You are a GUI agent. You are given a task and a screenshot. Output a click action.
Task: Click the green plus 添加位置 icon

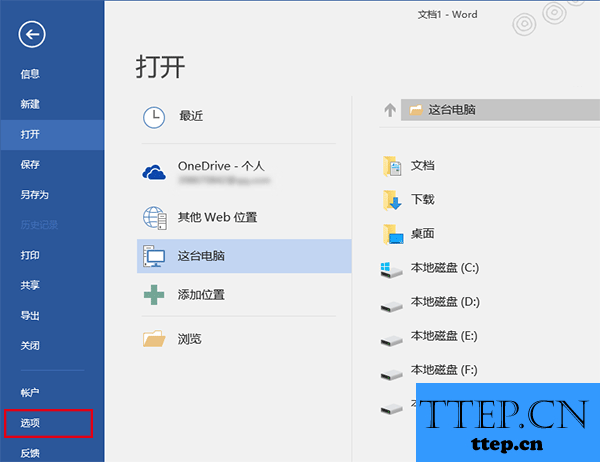[x=154, y=295]
